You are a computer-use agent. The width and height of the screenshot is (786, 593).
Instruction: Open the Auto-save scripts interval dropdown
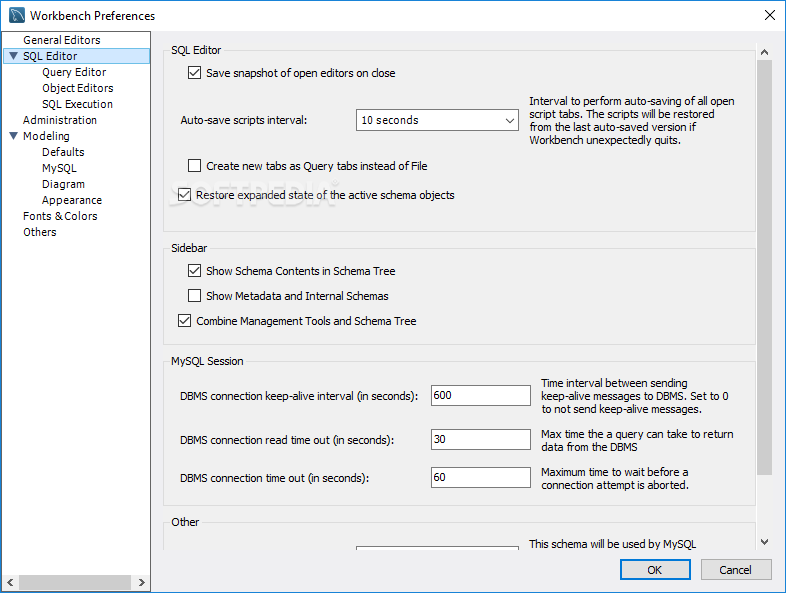point(437,120)
